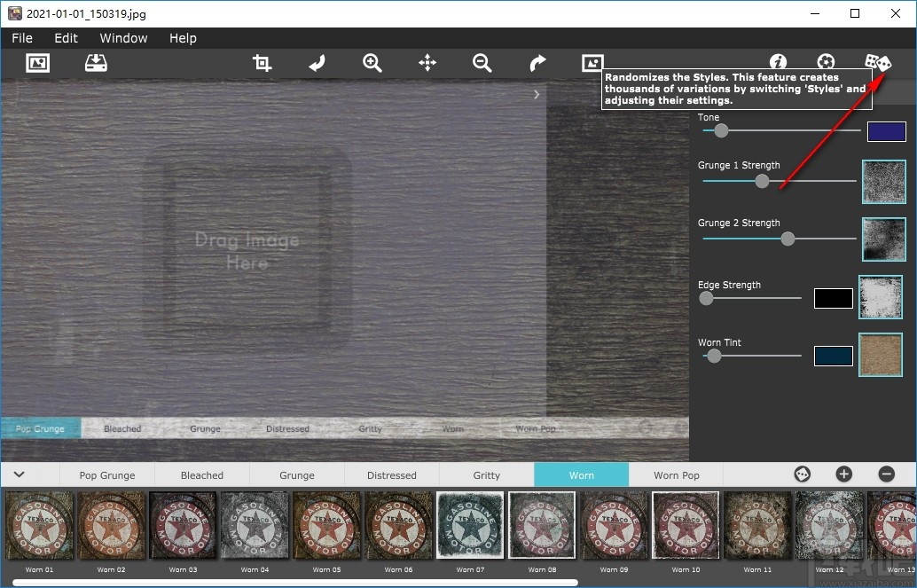Click the zoom out magnifier
Screen dimensions: 917x588
click(x=482, y=63)
